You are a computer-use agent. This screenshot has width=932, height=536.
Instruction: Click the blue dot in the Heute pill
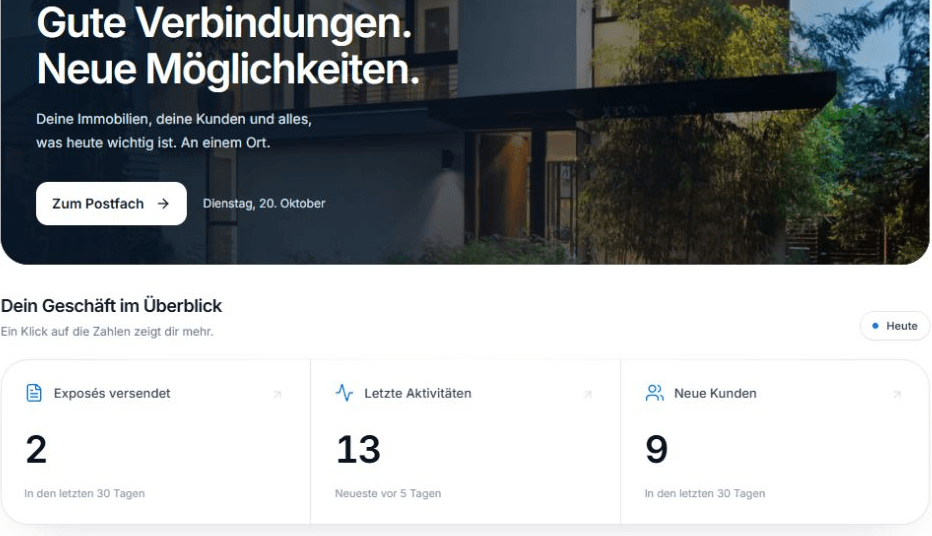point(875,326)
